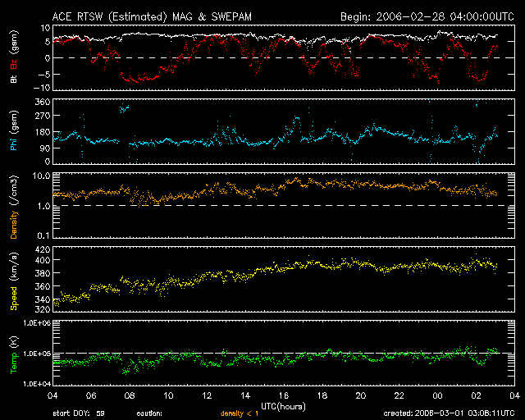This screenshot has height=420, width=525.
Task: Click the 'Begin: 2006-02-28 04:00:00UTC' header text
Action: 427,16
